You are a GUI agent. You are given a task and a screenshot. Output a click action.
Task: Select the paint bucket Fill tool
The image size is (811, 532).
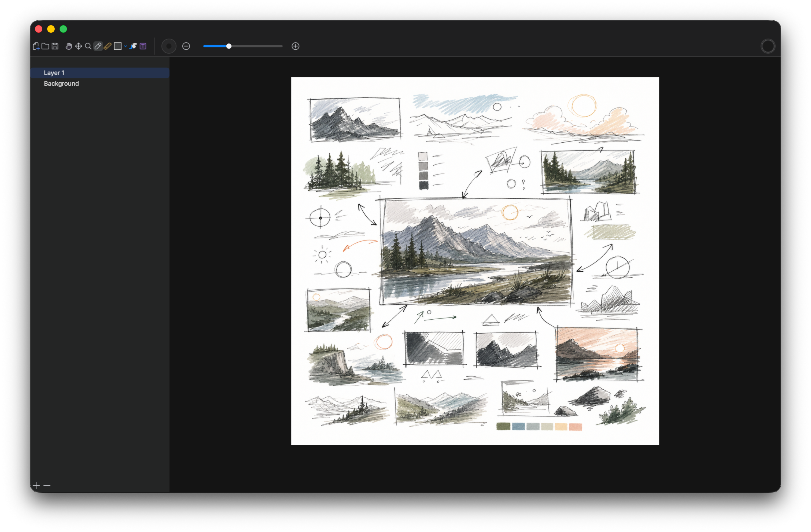point(133,46)
